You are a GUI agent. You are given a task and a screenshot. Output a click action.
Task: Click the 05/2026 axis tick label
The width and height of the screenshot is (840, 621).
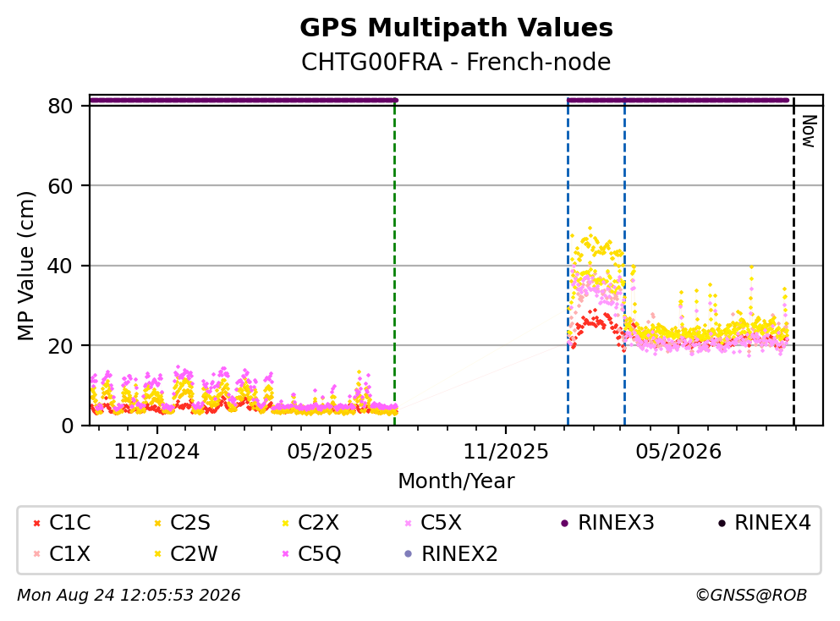point(678,452)
